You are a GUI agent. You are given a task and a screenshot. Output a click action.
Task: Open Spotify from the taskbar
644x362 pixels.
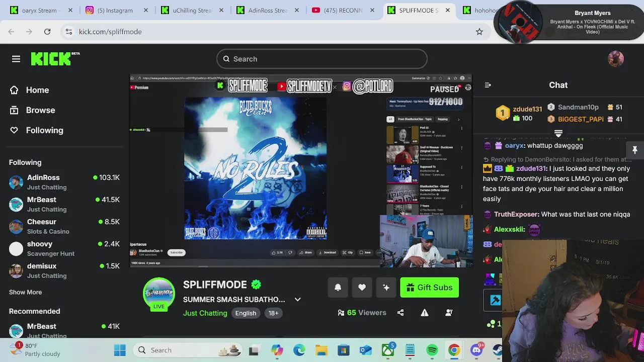(432, 350)
